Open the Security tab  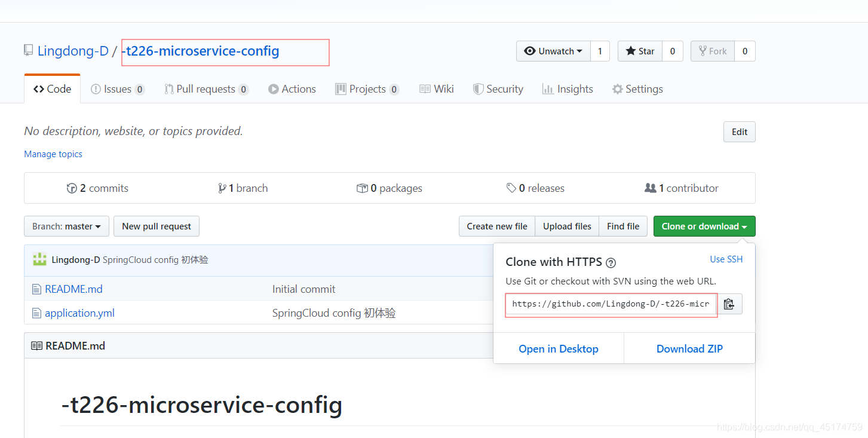click(x=498, y=89)
